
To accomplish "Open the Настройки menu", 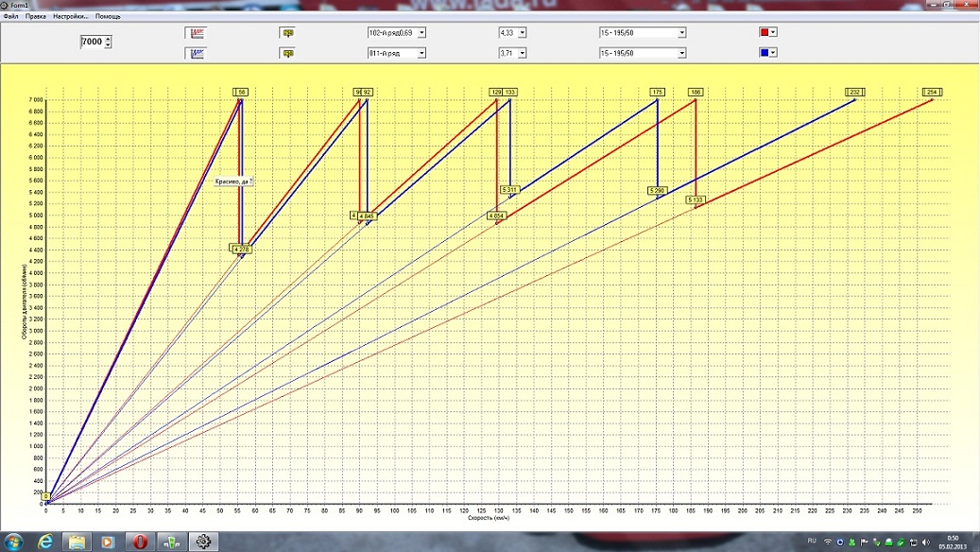I will point(71,16).
